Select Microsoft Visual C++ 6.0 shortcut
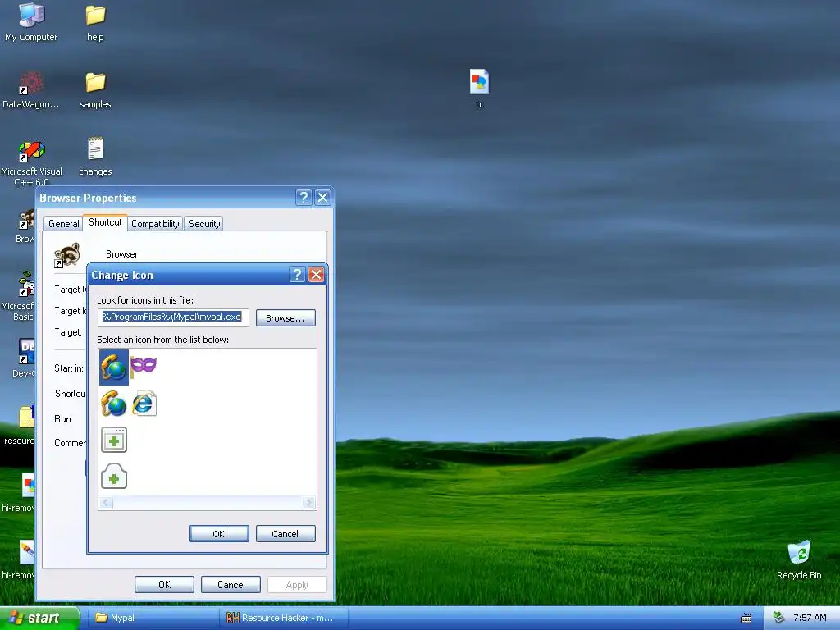This screenshot has width=840, height=630. point(31,162)
